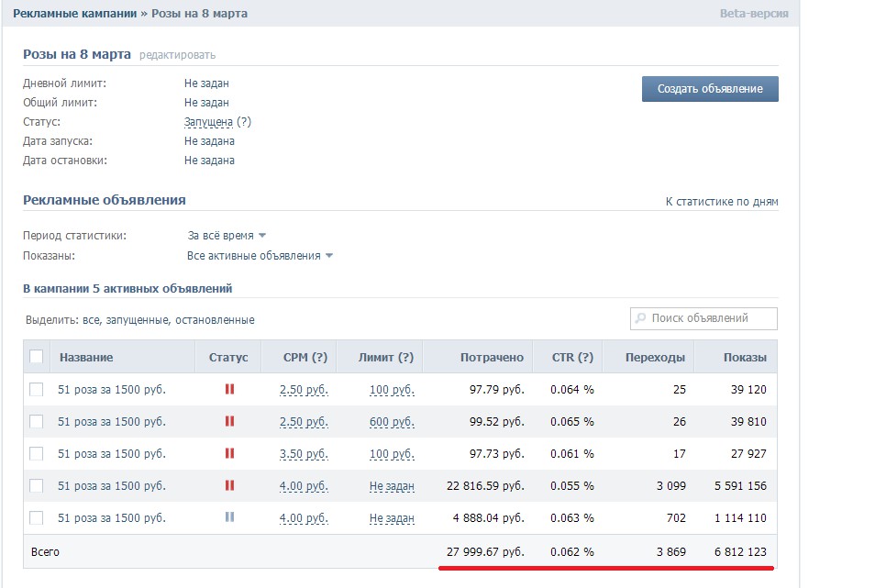The image size is (875, 588).
Task: Click the magnifier icon in the ad search box
Action: coord(640,318)
